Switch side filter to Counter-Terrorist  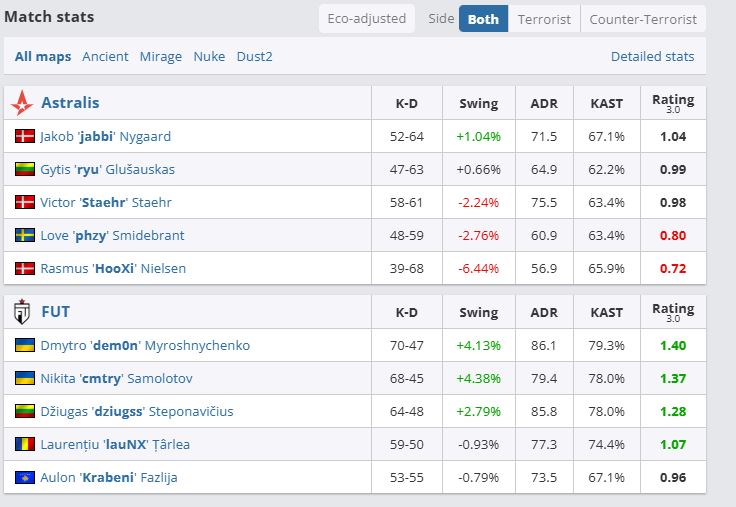pyautogui.click(x=643, y=19)
